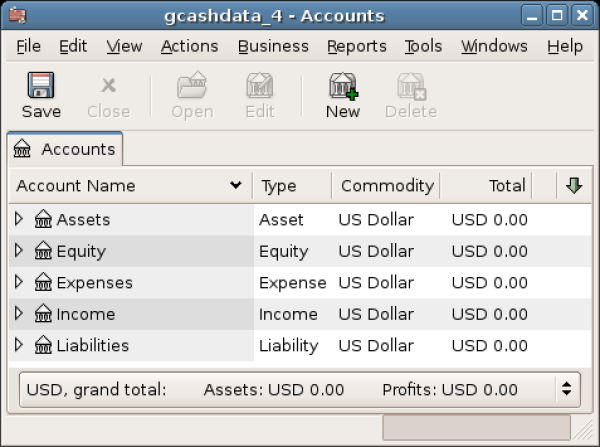Expand the Assets account tree
Image resolution: width=600 pixels, height=447 pixels.
(x=19, y=219)
